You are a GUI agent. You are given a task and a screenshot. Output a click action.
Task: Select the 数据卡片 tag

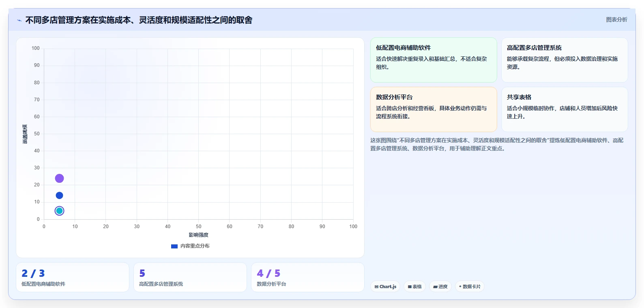point(470,287)
